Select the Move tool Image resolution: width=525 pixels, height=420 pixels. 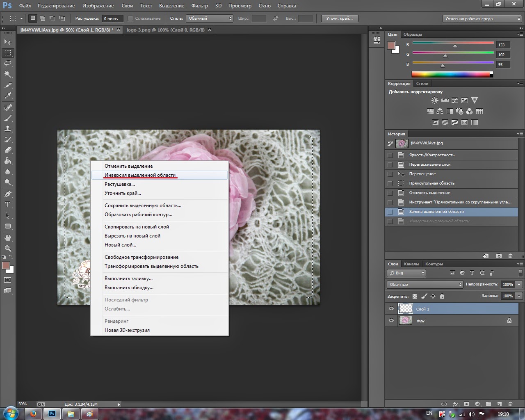tap(8, 42)
